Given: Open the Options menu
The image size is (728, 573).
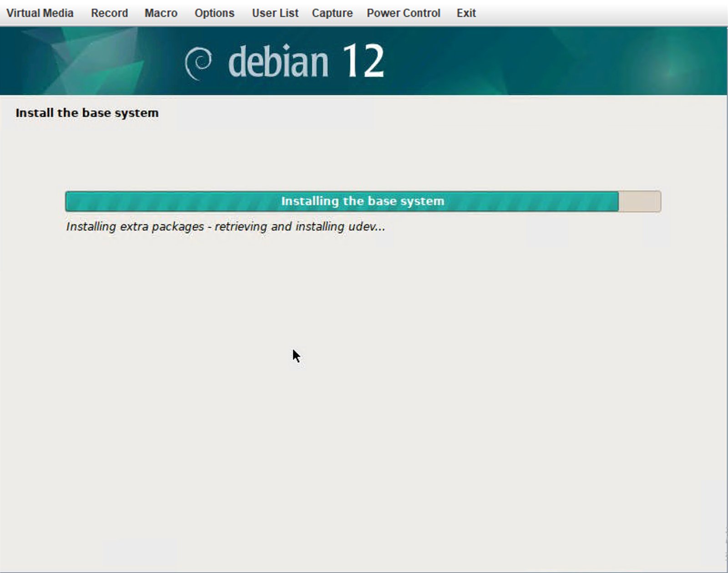Looking at the screenshot, I should click(214, 13).
